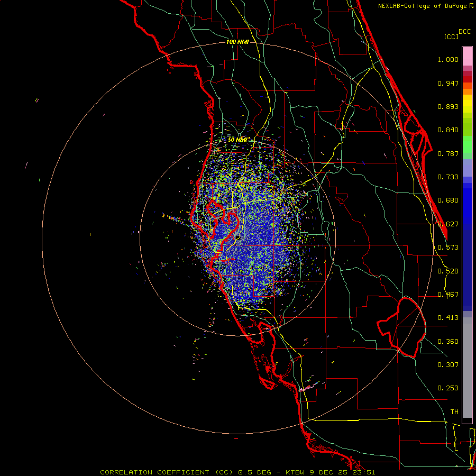Pick the orange color bar segment
This screenshot has height=476, width=476.
(467, 91)
